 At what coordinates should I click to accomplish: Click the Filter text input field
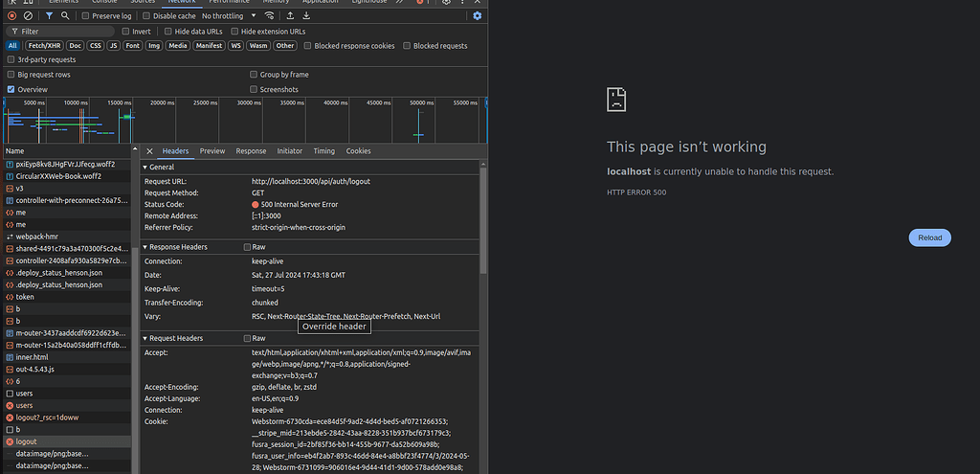coord(67,31)
